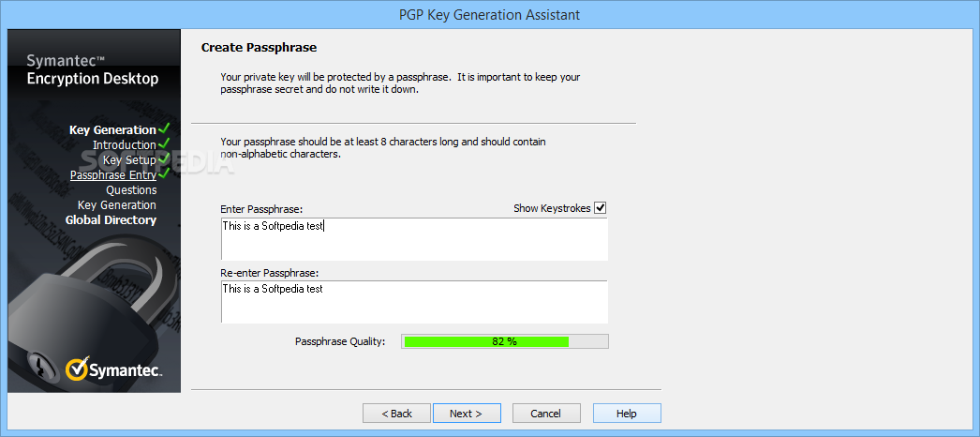980x437 pixels.
Task: Click into the Enter Passphrase field
Action: click(x=414, y=239)
